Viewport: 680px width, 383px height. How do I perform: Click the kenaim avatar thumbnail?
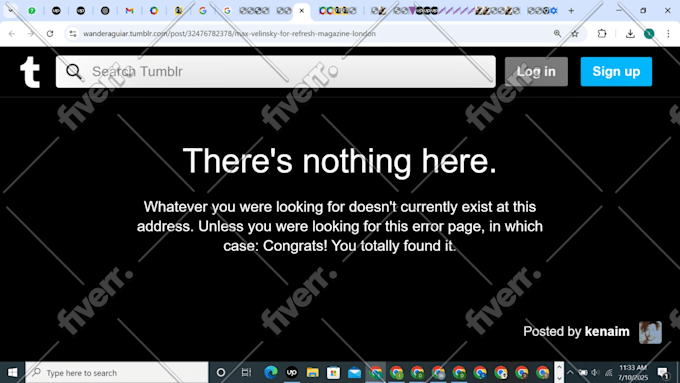pos(650,332)
